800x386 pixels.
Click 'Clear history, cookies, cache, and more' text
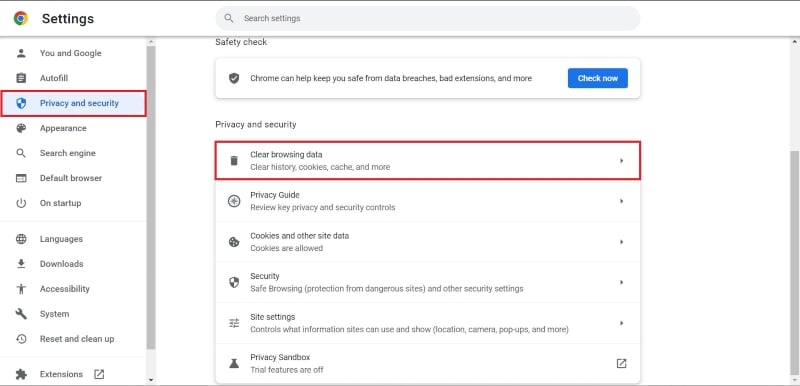pos(320,167)
